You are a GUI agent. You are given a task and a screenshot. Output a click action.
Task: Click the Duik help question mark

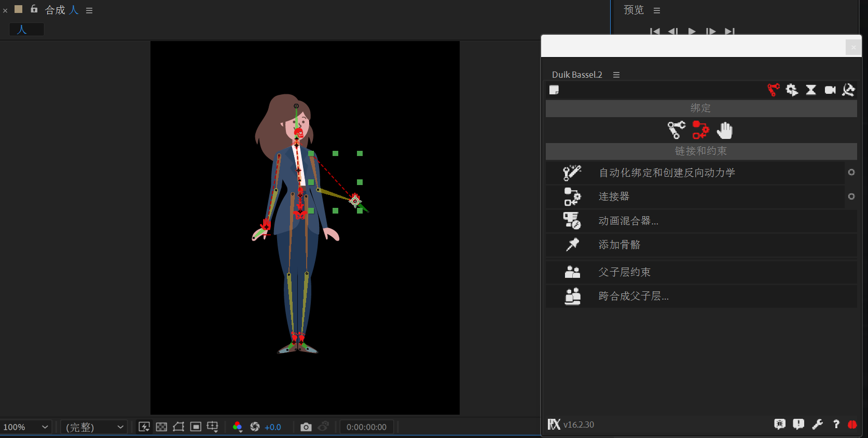(836, 425)
